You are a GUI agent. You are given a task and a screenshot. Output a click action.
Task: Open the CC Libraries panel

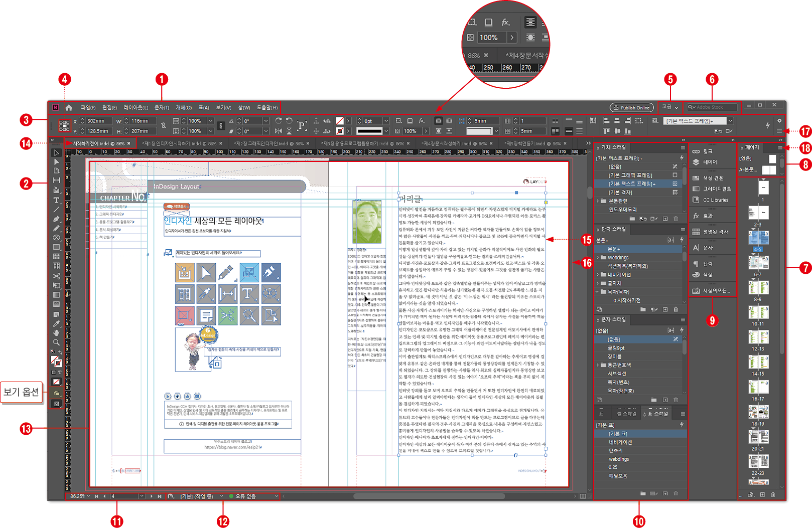711,200
